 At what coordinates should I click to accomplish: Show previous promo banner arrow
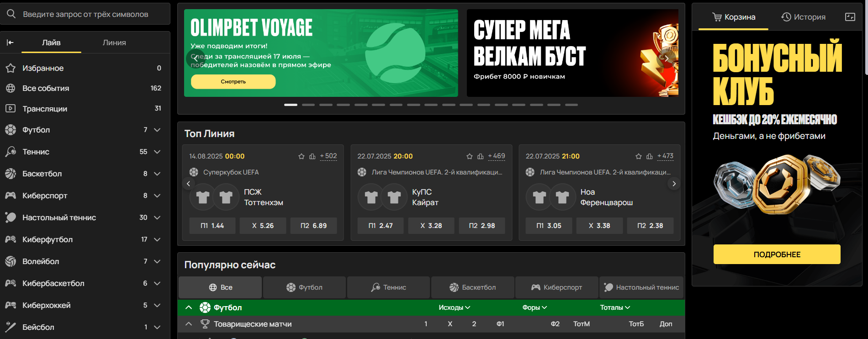point(195,58)
